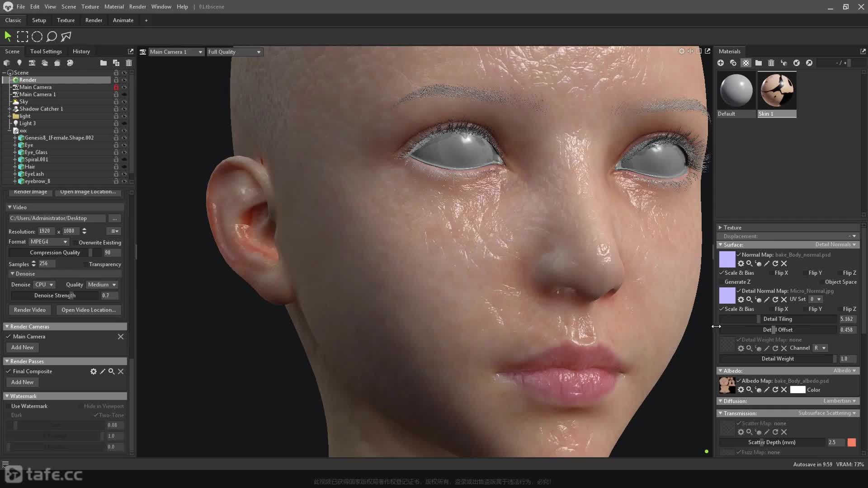Click Open Image Location button
The image size is (868, 488).
88,192
